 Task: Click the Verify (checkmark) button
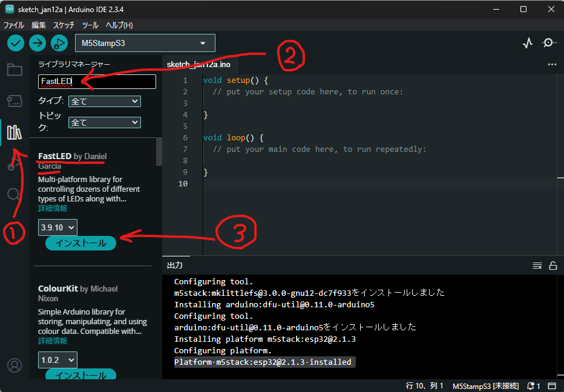(x=16, y=43)
